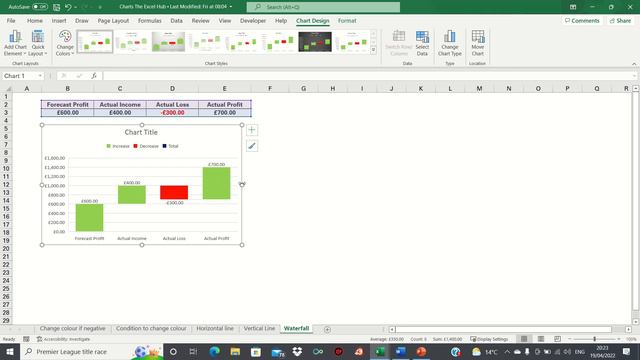The height and width of the screenshot is (360, 640).
Task: Open Ribbon Display Options button
Action: 573,7
